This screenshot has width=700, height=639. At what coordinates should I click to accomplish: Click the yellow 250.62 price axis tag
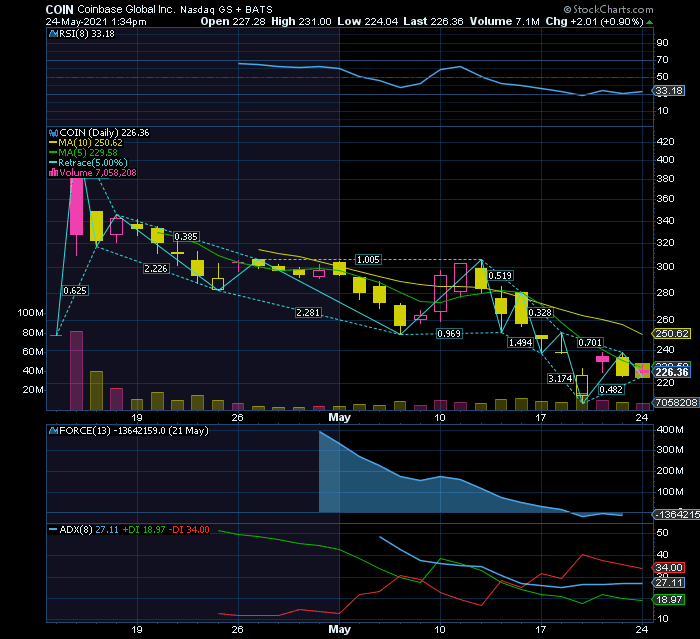[x=672, y=334]
